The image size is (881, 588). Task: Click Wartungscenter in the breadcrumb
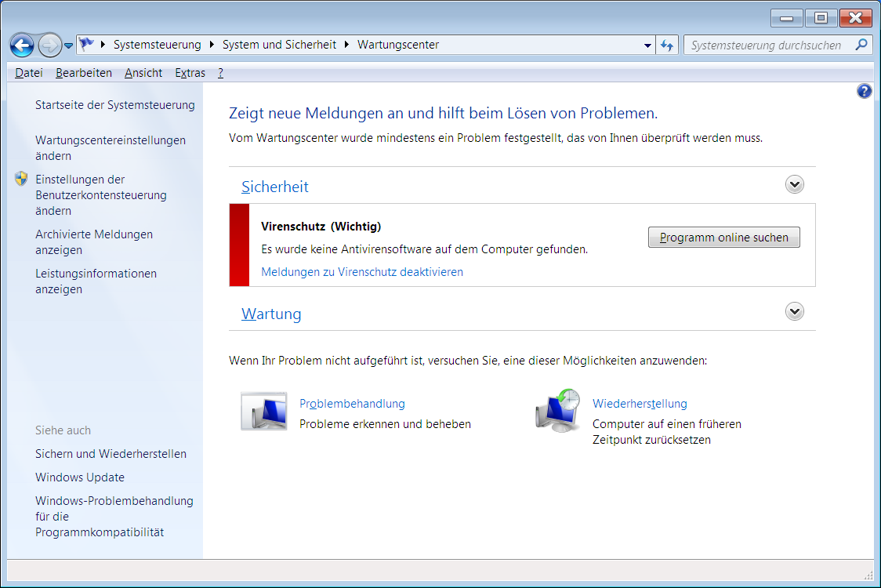pos(398,45)
